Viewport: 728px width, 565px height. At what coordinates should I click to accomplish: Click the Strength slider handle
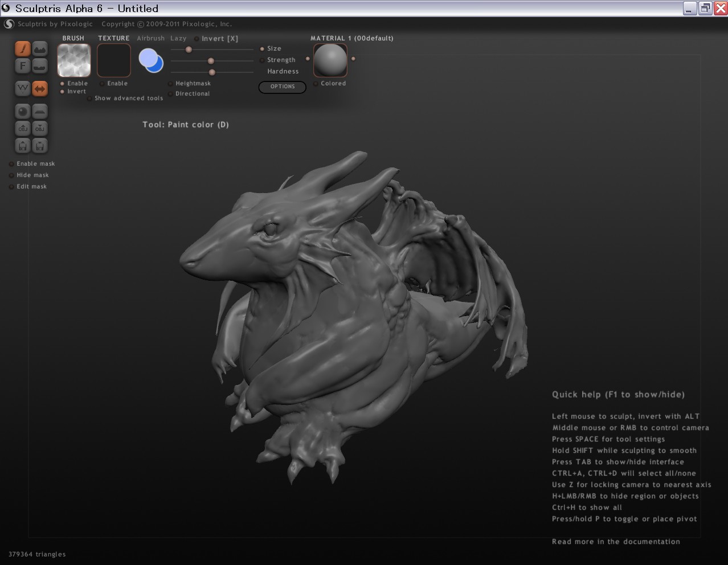(211, 61)
